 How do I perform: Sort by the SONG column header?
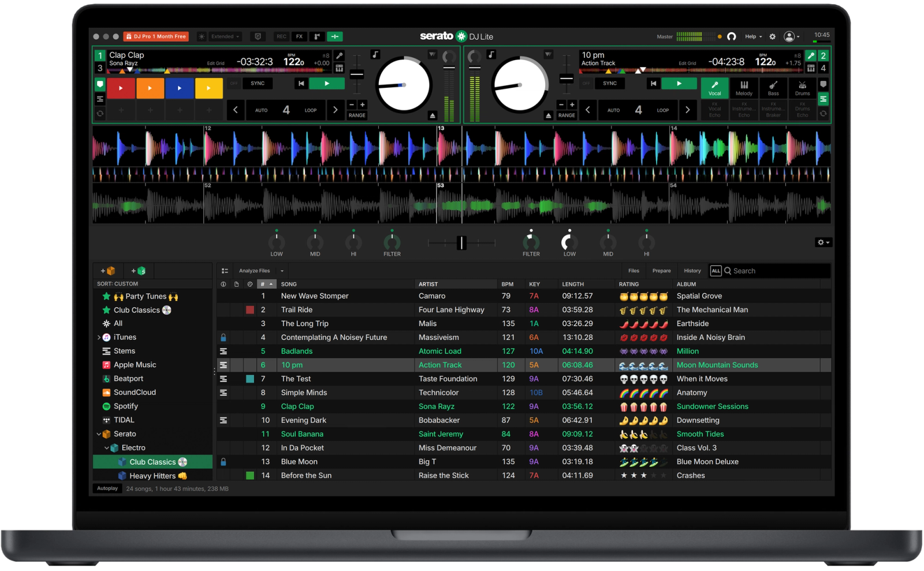pyautogui.click(x=345, y=284)
